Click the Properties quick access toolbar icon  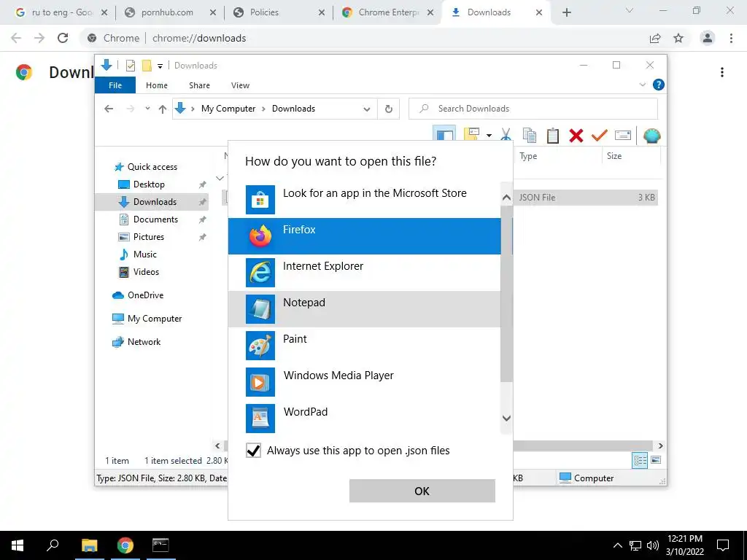tap(130, 66)
